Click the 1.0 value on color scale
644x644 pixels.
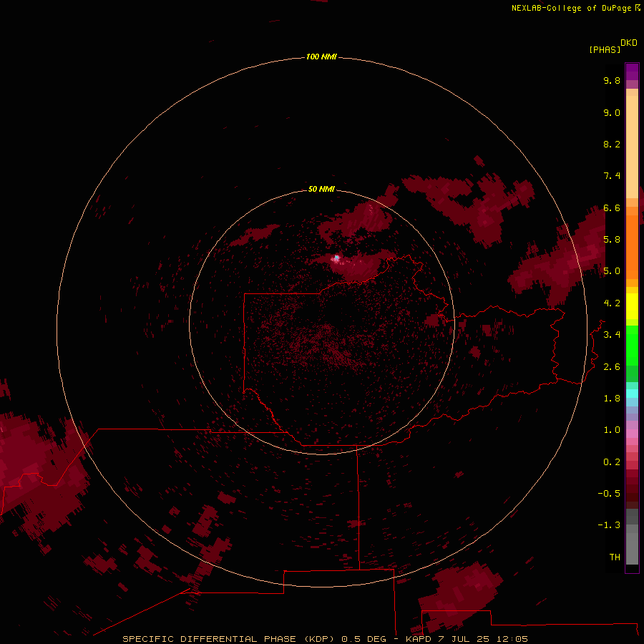tap(612, 430)
